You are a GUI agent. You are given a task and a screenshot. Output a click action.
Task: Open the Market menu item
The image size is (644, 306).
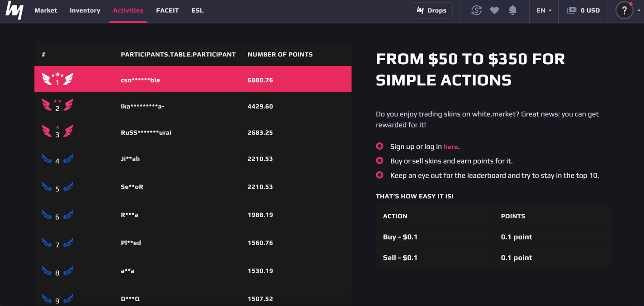click(46, 10)
